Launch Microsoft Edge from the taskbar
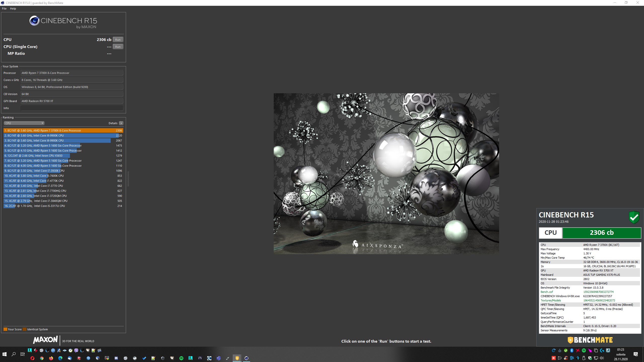 (60, 358)
